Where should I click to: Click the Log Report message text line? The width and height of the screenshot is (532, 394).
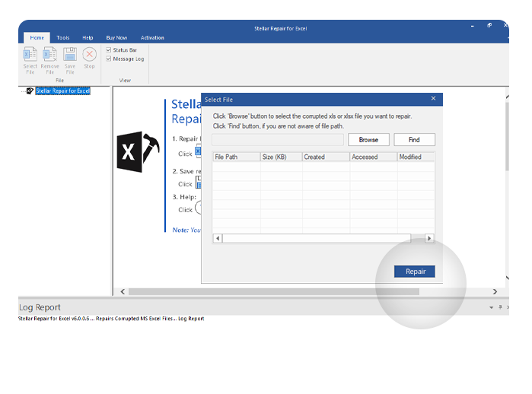pos(111,319)
